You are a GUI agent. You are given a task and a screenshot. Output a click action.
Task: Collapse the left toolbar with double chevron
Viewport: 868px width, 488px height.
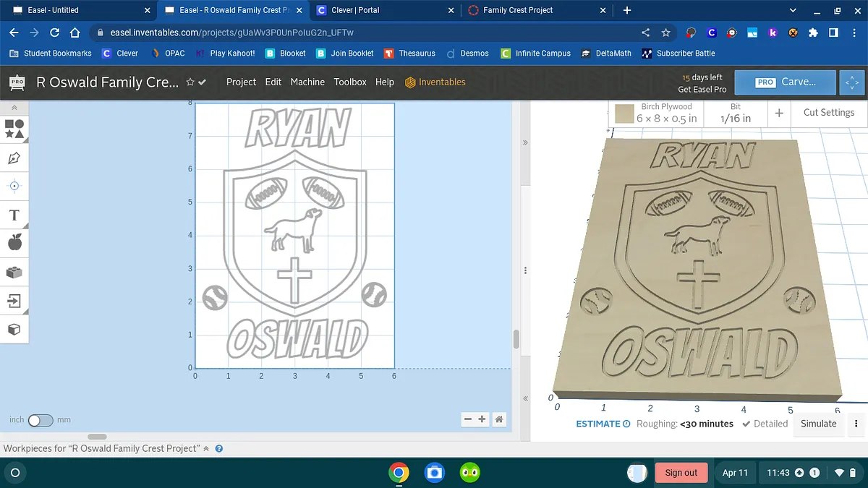(14, 108)
